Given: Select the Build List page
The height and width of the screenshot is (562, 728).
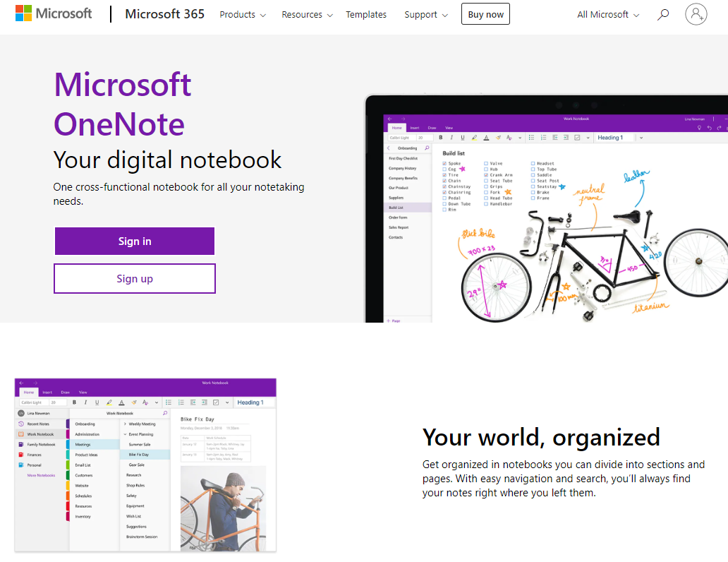Looking at the screenshot, I should tap(408, 208).
